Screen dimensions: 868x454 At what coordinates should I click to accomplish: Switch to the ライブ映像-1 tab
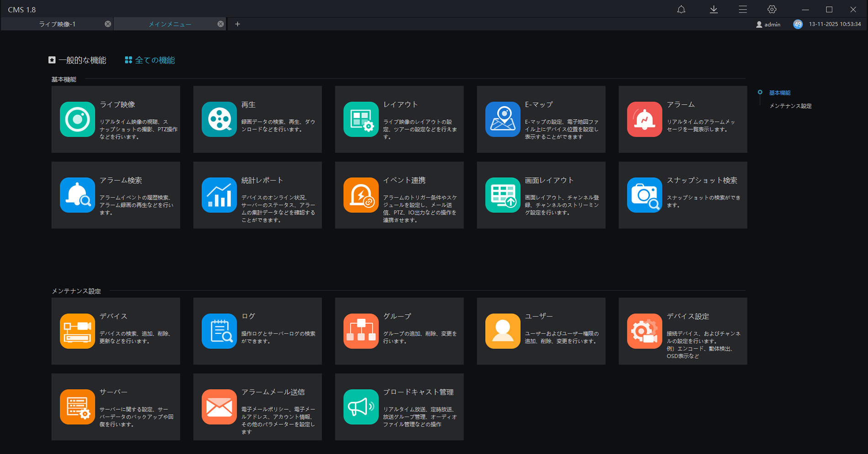(57, 24)
